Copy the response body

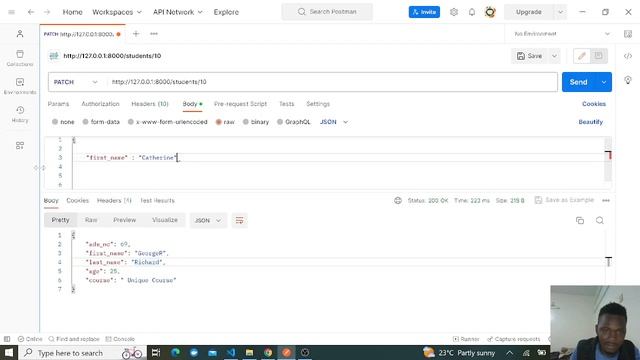[x=580, y=220]
